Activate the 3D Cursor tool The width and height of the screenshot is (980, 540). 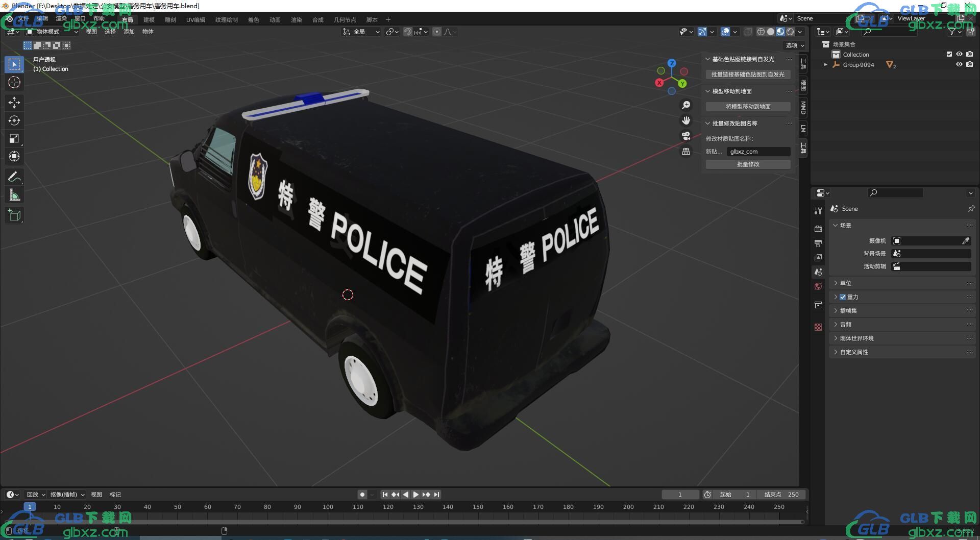(x=14, y=82)
